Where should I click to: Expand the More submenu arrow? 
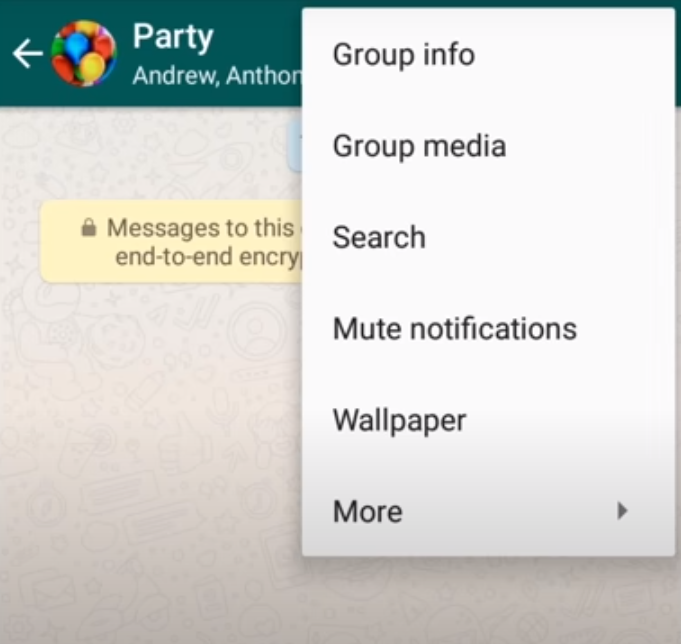click(622, 511)
